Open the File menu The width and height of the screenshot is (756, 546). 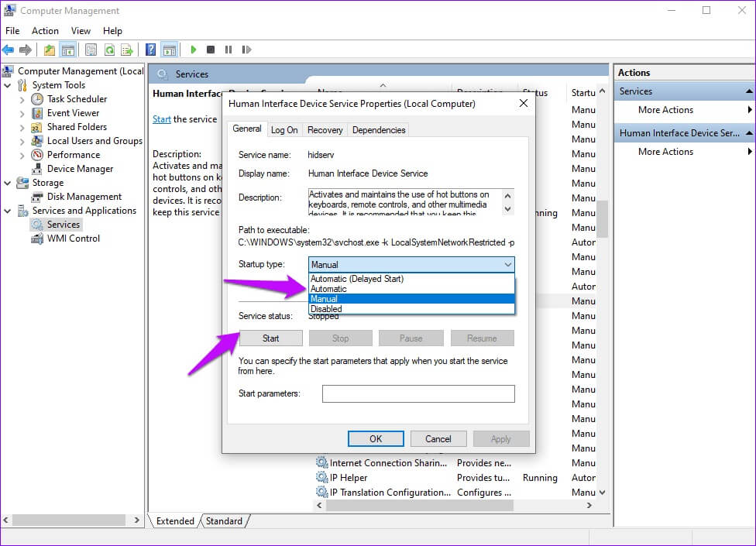(x=12, y=31)
